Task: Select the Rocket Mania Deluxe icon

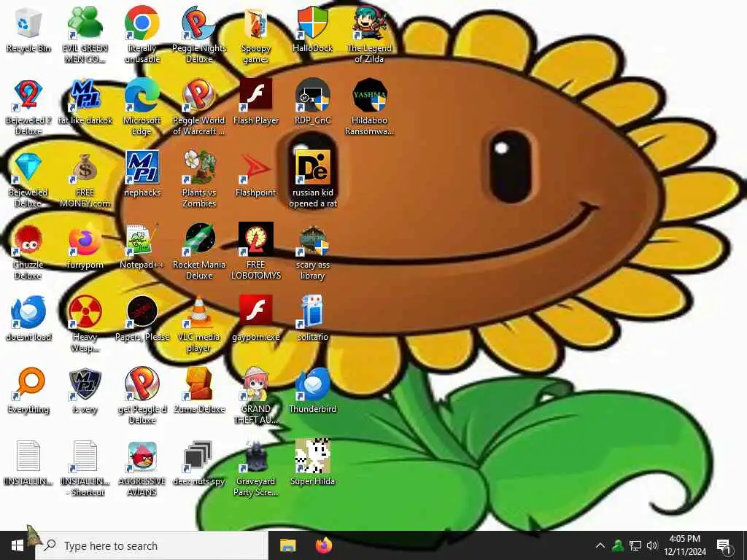Action: [x=198, y=239]
